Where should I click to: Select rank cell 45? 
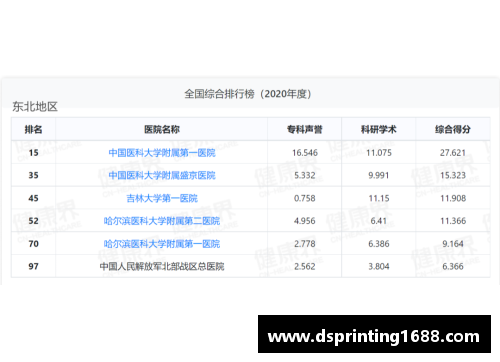(x=33, y=198)
